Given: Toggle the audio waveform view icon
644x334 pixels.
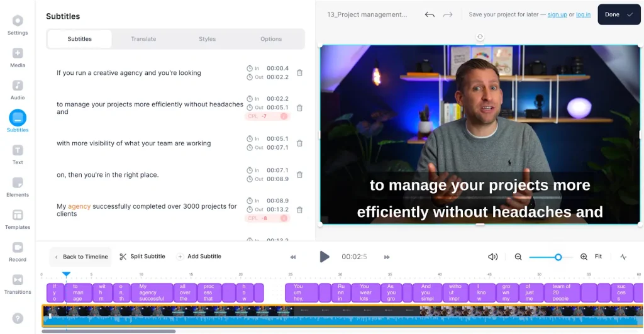Looking at the screenshot, I should (623, 257).
